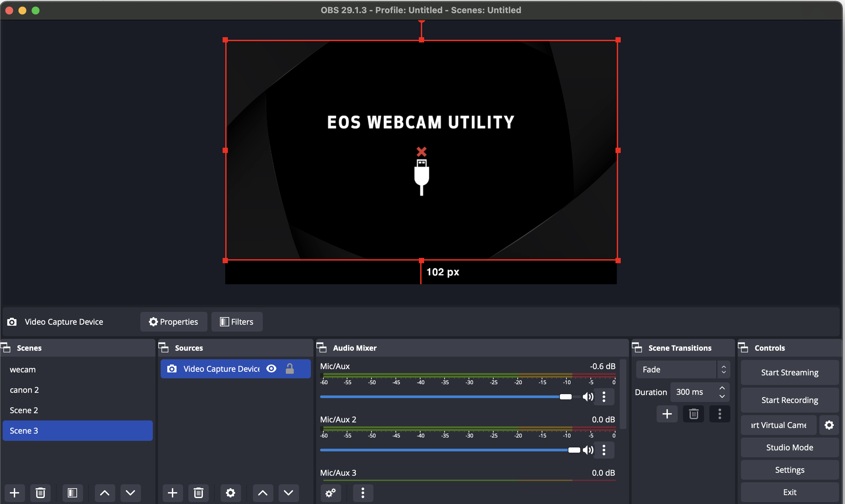Toggle lock on Video Capture Device source
This screenshot has height=504, width=845.
pos(289,369)
